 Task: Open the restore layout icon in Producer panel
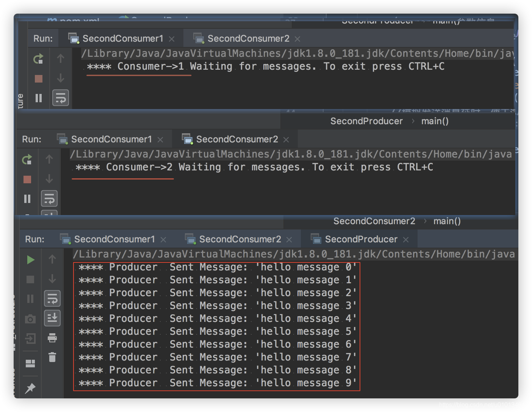(x=30, y=364)
